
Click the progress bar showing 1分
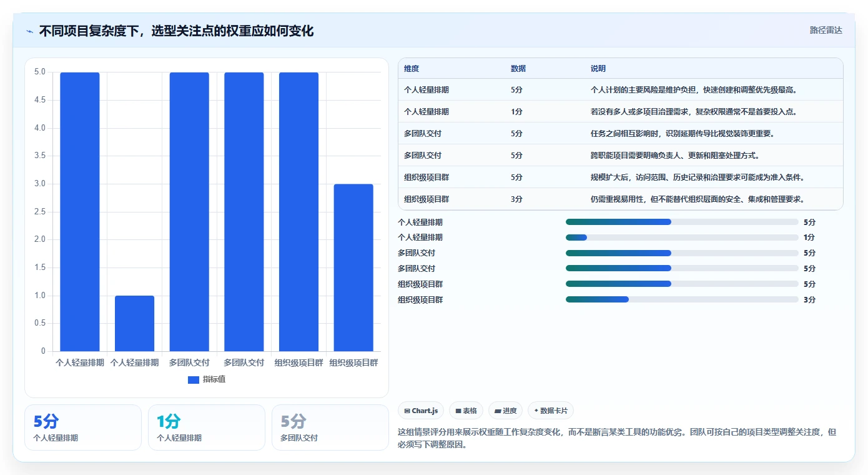[x=682, y=237]
